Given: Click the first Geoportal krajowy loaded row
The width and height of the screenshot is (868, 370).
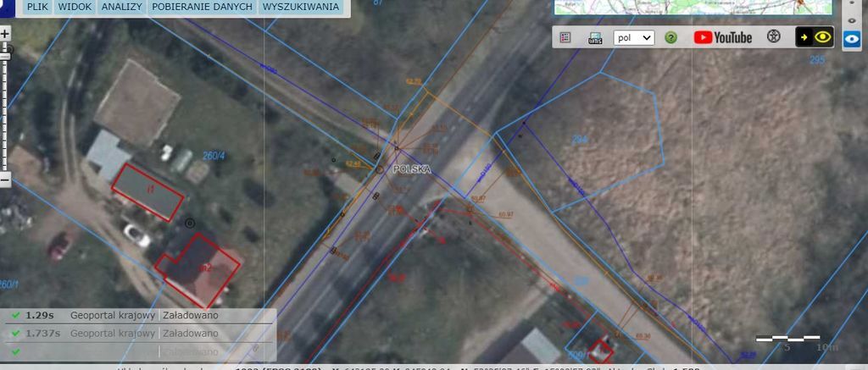Looking at the screenshot, I should 119,315.
